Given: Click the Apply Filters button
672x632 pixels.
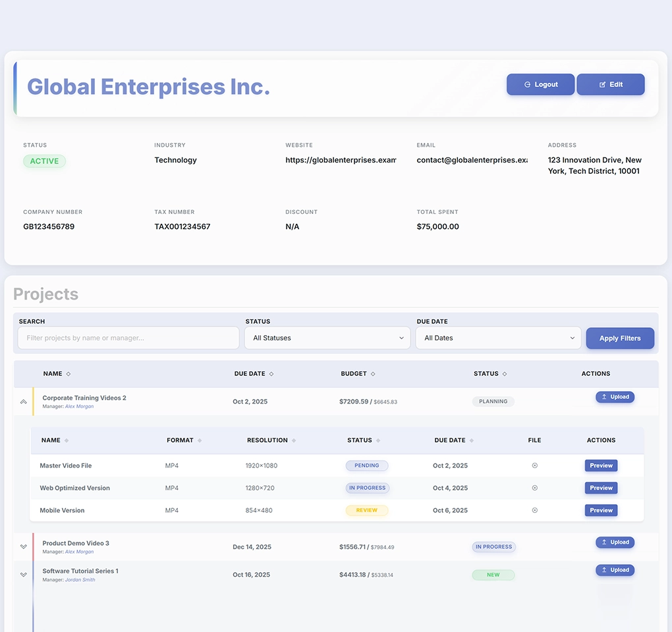Looking at the screenshot, I should (x=619, y=338).
